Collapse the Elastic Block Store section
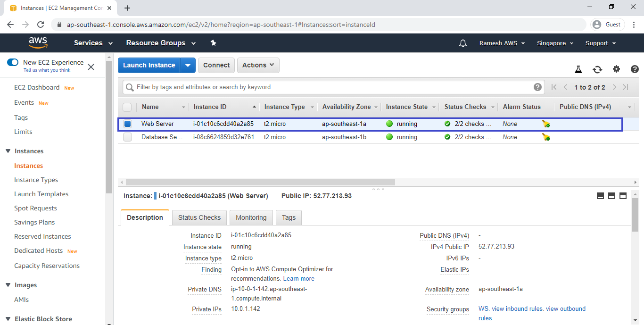The height and width of the screenshot is (325, 644). 8,319
